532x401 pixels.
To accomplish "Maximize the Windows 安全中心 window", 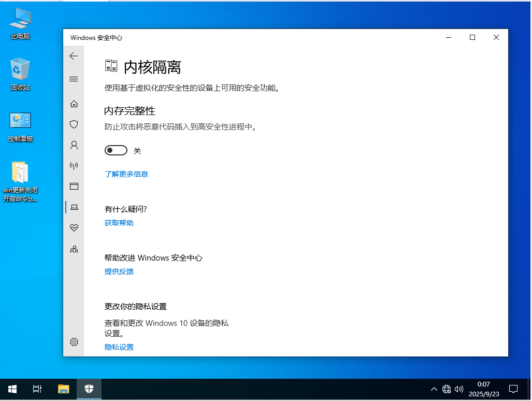I will coord(472,37).
